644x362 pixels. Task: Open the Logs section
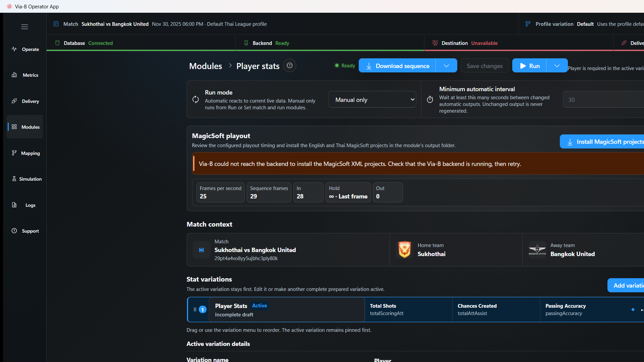tap(25, 205)
